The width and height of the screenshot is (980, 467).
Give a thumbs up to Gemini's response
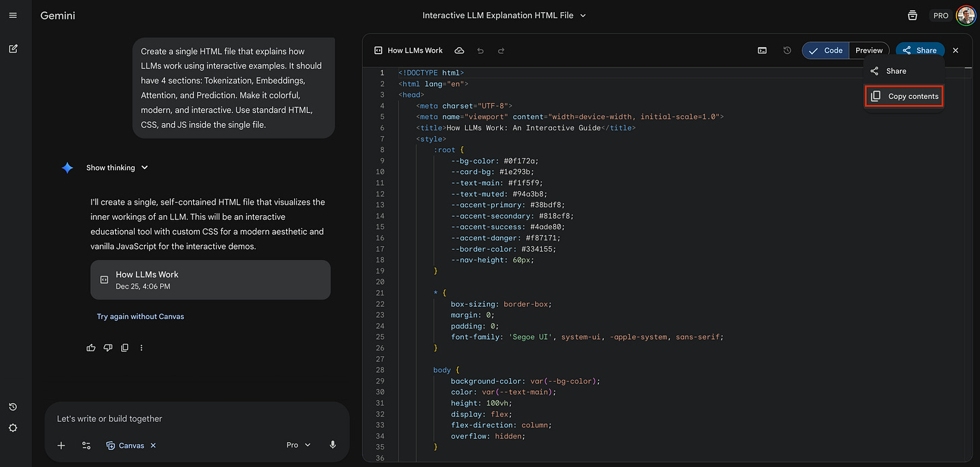[x=91, y=347]
